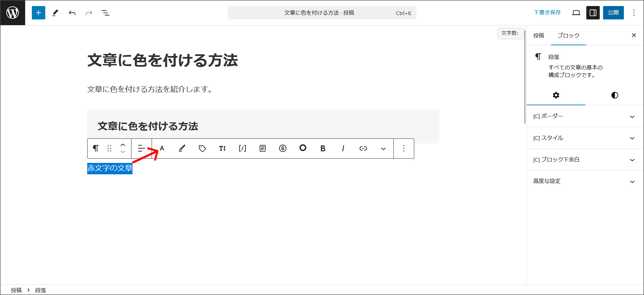Click the font size icon
The height and width of the screenshot is (295, 644).
222,148
